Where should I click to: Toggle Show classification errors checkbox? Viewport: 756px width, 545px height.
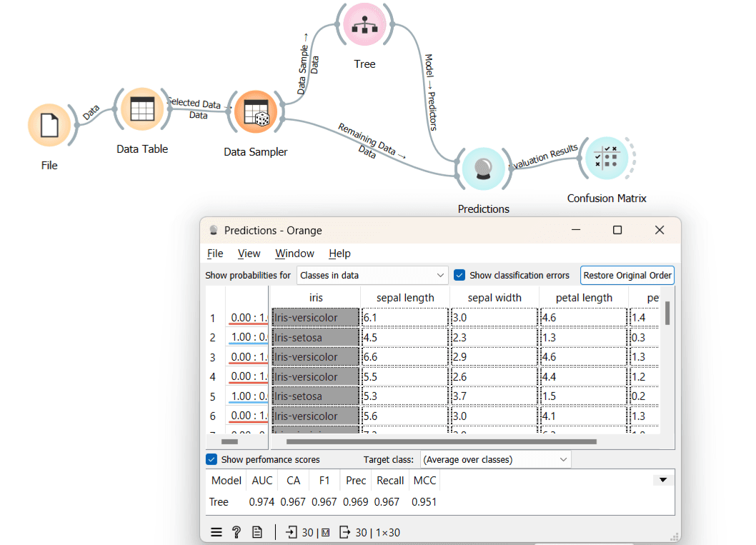click(x=459, y=275)
